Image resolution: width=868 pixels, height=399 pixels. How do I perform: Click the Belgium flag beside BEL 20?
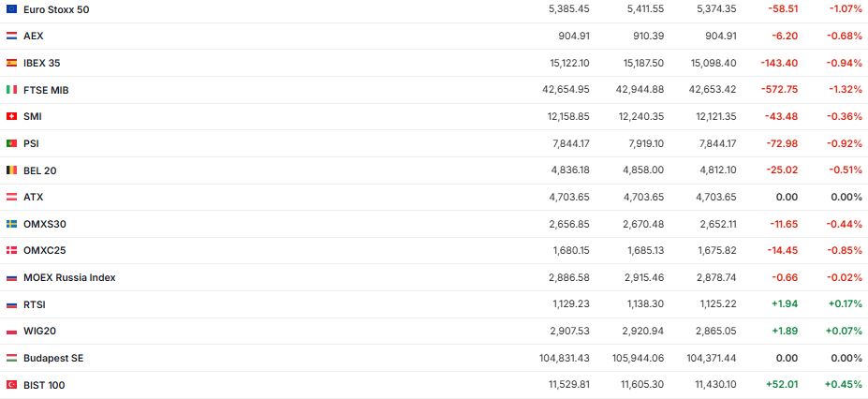[11, 170]
